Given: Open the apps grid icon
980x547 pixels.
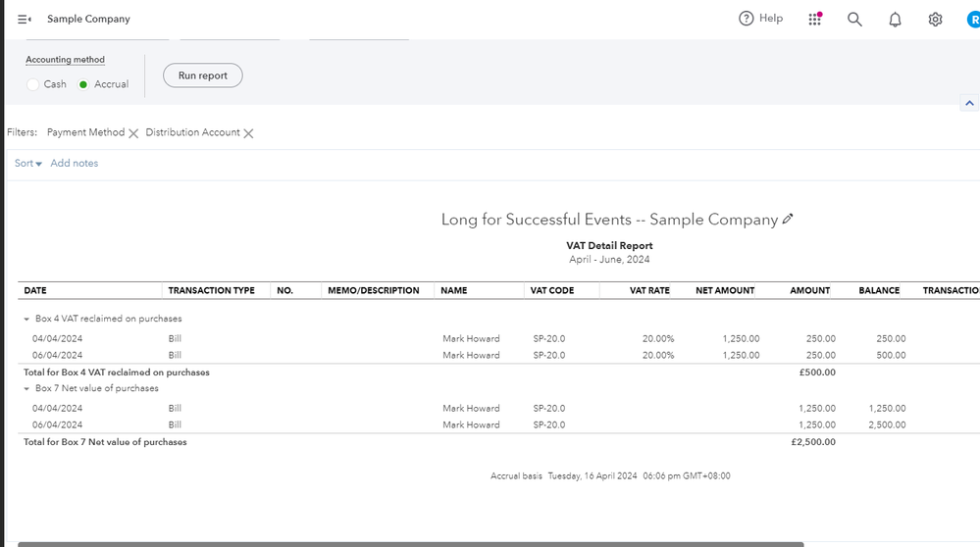Looking at the screenshot, I should tap(815, 19).
